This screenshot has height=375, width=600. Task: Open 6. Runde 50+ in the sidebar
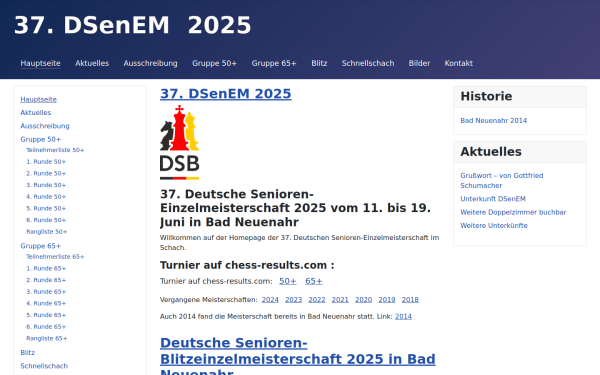(x=46, y=220)
